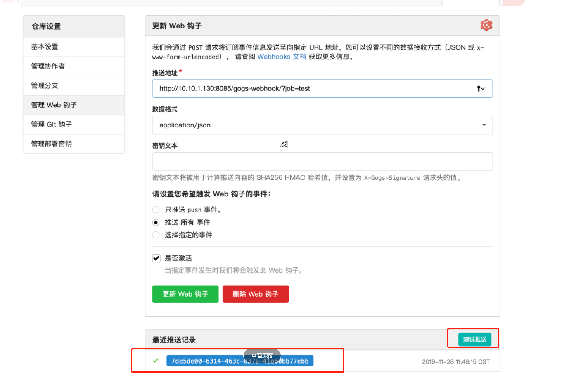The height and width of the screenshot is (373, 588).
Task: Click the password key icon in URL field
Action: [481, 89]
